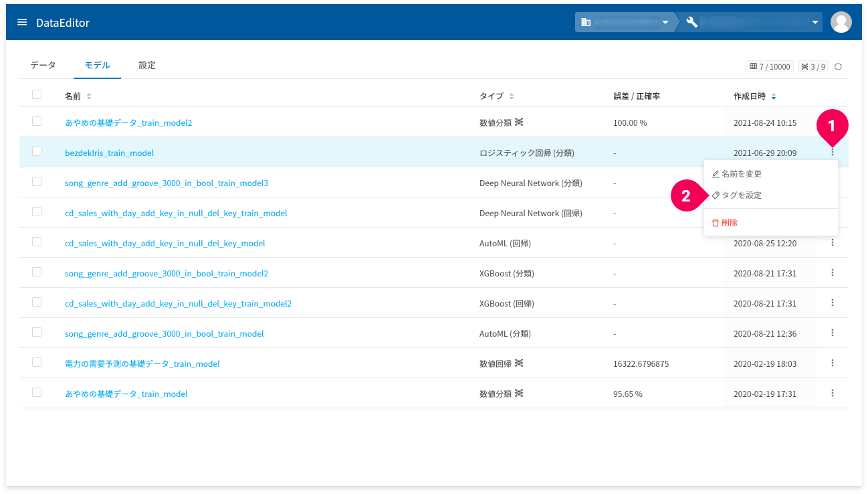Image resolution: width=868 pixels, height=494 pixels.
Task: Open song_genre_add_groove_3000_in_bool_train_model3 link
Action: (x=167, y=183)
